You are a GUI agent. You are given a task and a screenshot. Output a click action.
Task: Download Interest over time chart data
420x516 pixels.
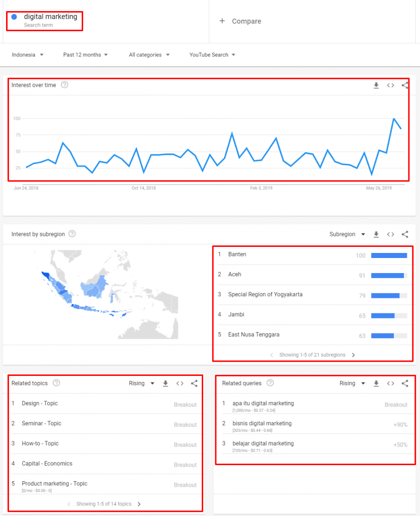click(376, 86)
